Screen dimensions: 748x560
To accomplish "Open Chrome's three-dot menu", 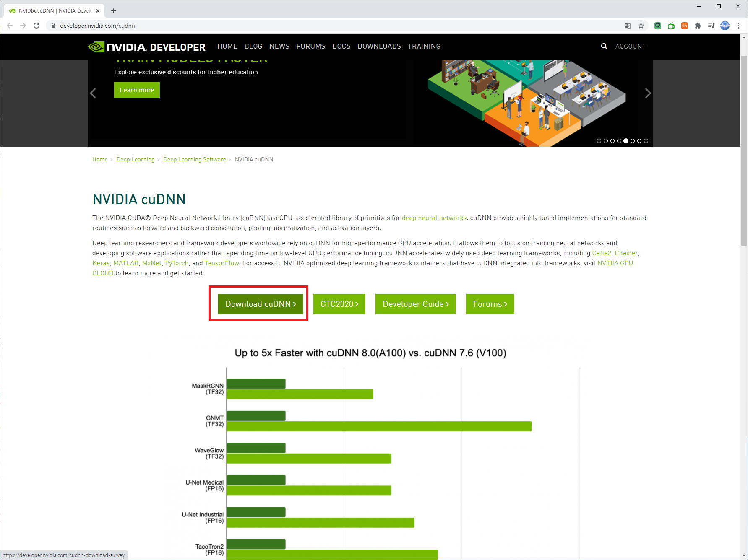I will (738, 26).
